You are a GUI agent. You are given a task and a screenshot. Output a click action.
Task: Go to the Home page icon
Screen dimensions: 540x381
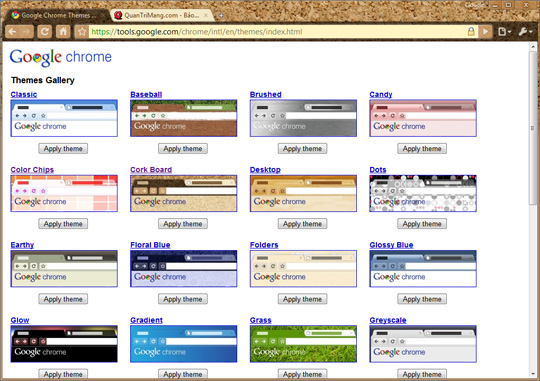click(x=63, y=32)
